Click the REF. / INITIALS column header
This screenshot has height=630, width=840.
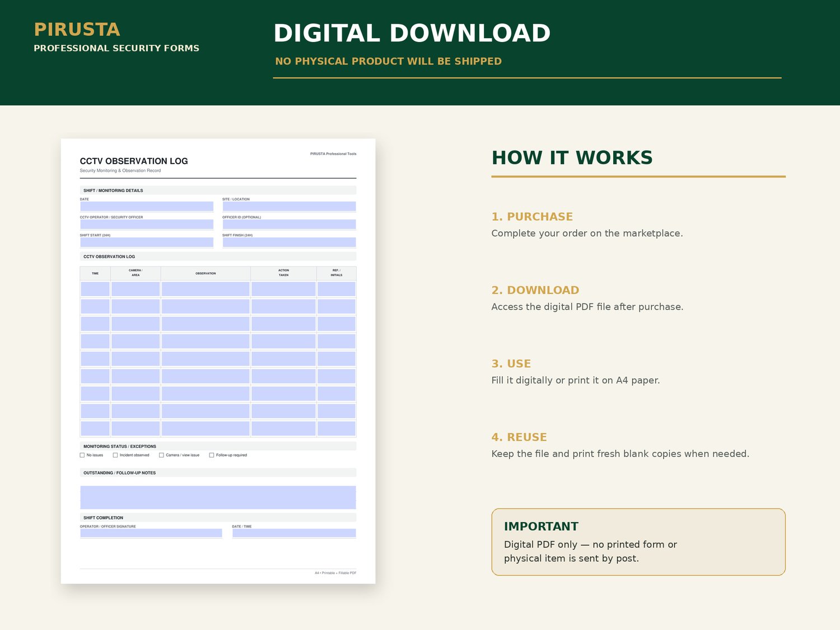coord(337,273)
